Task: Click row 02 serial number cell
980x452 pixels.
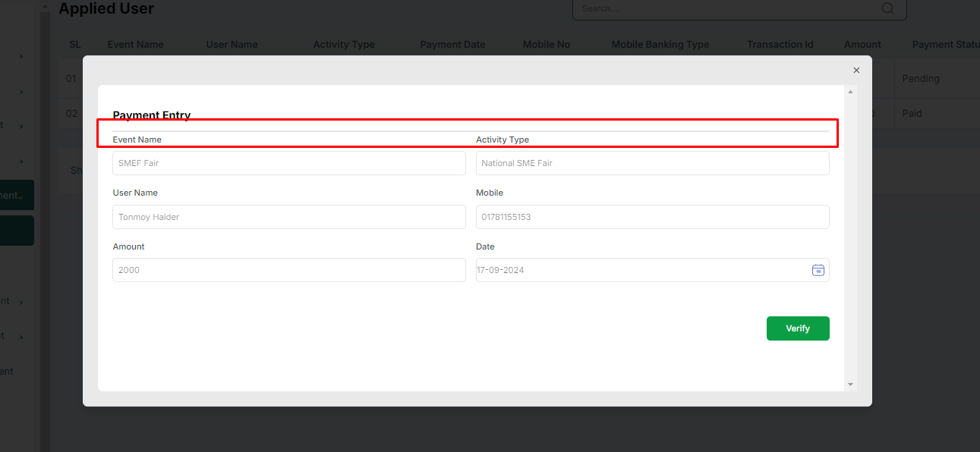Action: coord(71,114)
